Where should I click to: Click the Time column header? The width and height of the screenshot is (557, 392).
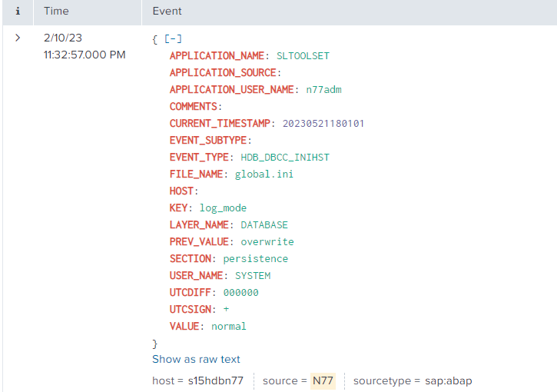click(x=56, y=12)
